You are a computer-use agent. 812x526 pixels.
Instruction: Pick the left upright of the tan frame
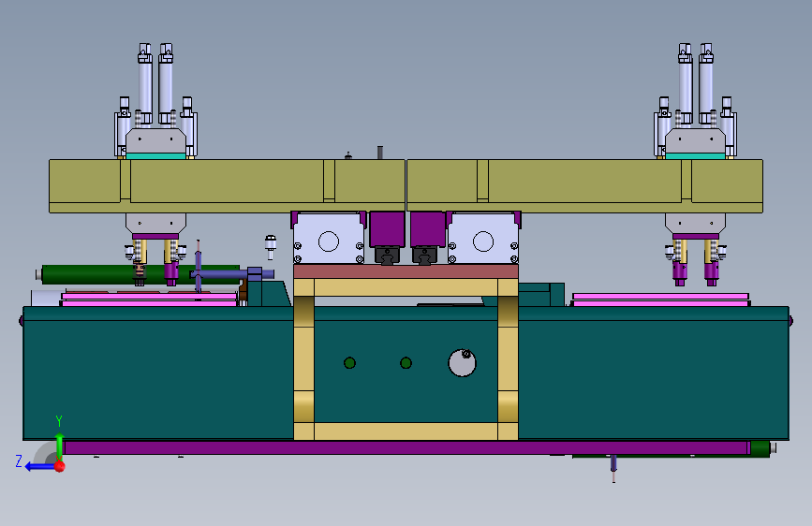(304, 359)
